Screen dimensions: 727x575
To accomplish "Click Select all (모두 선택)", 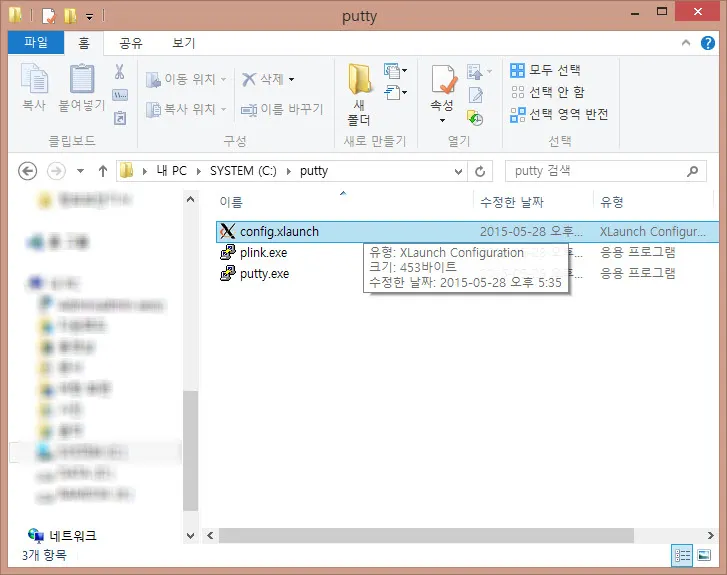I will (x=545, y=70).
